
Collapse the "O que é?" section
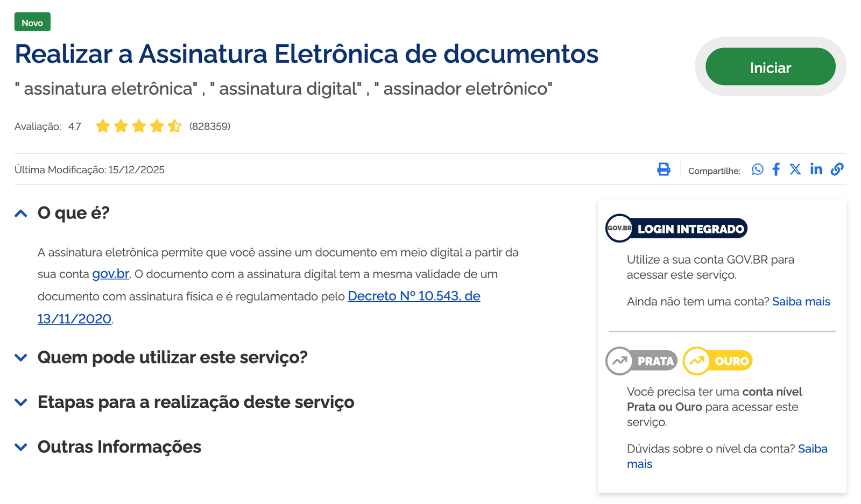pos(62,213)
